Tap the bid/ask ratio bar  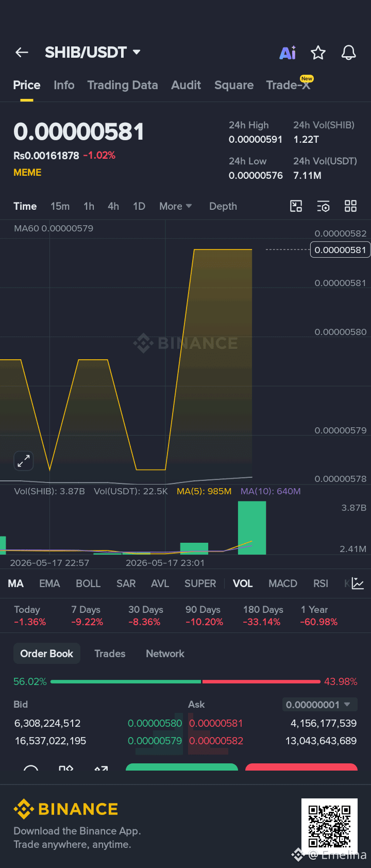185,681
